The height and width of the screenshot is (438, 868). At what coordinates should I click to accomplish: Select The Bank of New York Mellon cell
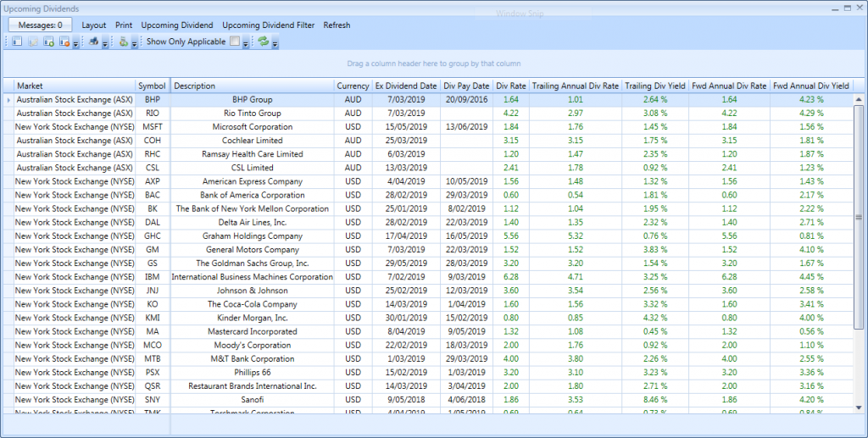click(253, 208)
